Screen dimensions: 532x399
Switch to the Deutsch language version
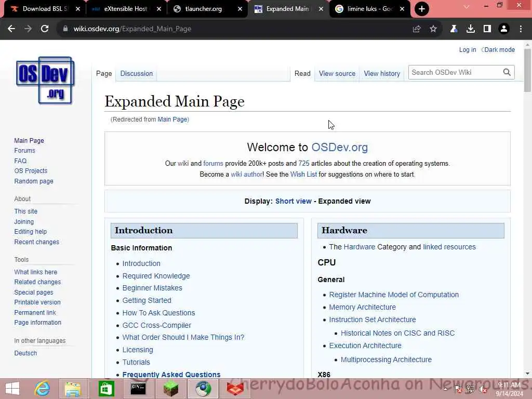25,353
